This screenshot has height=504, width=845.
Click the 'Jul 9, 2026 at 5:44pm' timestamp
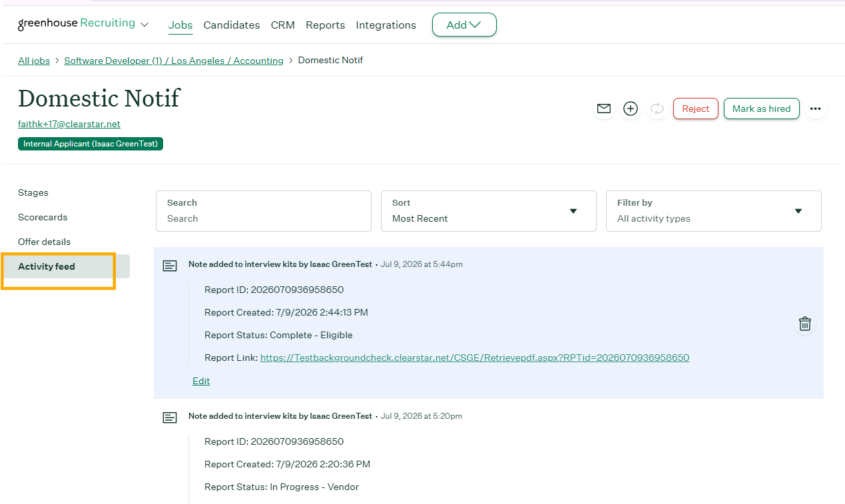422,264
